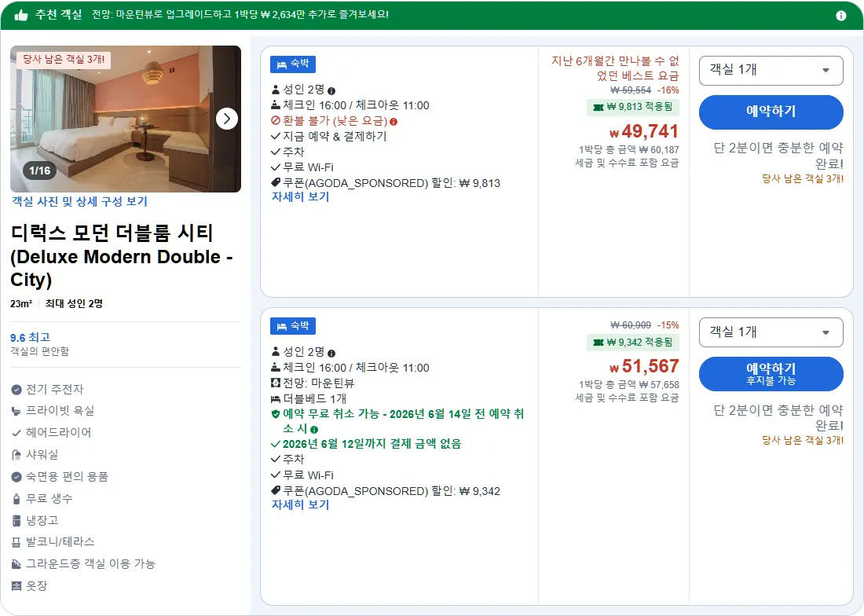Click the mountain view icon before 전망: 마운틴뷰

276,383
